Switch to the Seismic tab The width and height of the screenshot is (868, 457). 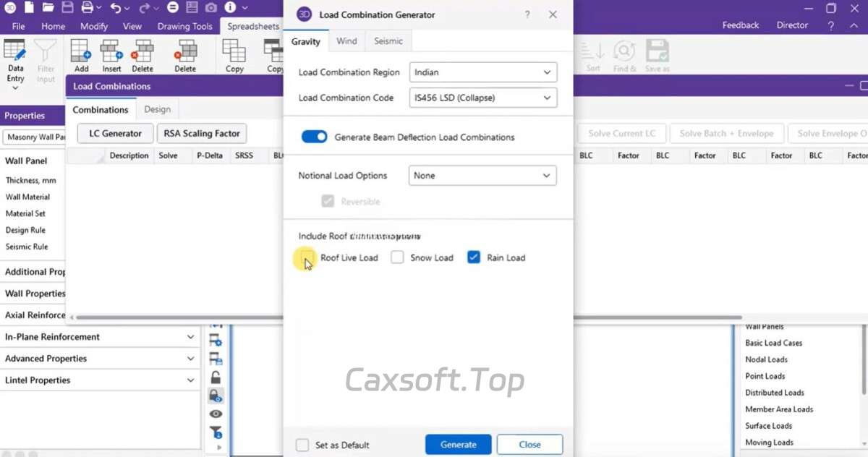click(388, 41)
